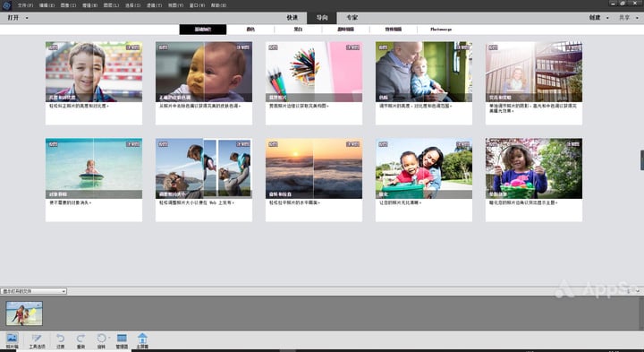Screen dimensions: 644x352
Task: Open the Photo Bin file filter combo box
Action: [34, 291]
